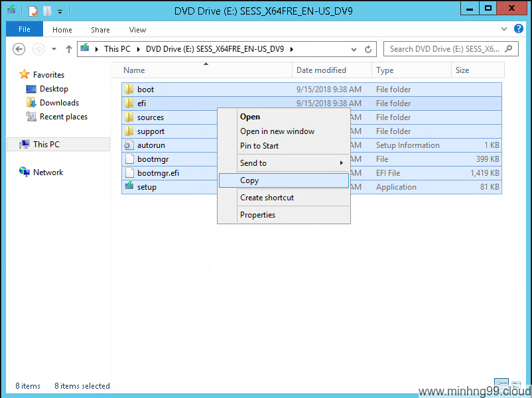This screenshot has height=398, width=532.
Task: Click the search magnifier icon
Action: point(509,48)
